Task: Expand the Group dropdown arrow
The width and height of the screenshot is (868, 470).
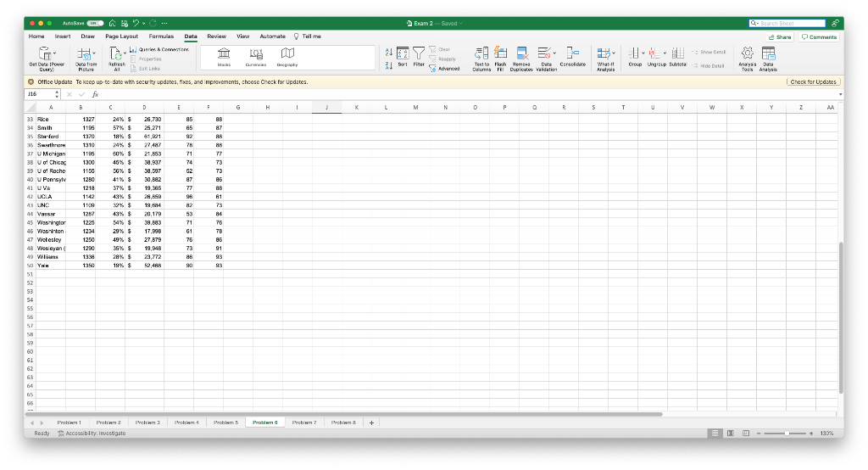Action: tap(643, 53)
